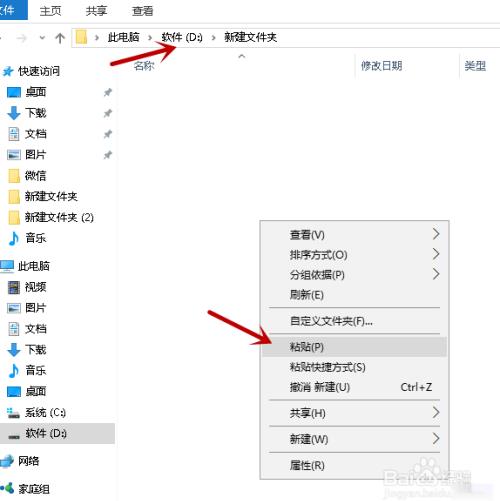
Task: Click 图片 icon under 此电脑
Action: pos(14,308)
